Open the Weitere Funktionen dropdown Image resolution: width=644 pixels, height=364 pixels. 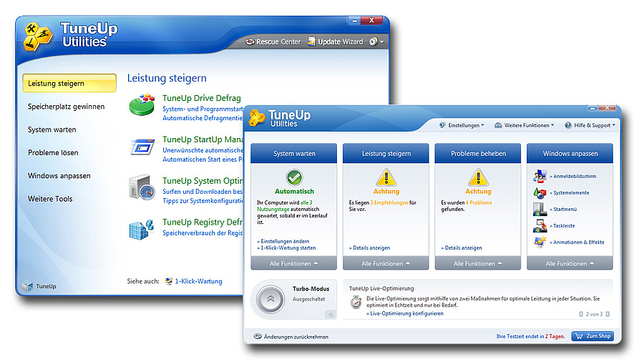524,125
